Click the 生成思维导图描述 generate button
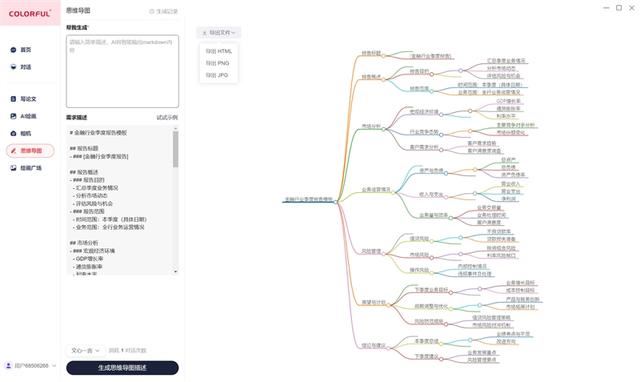 (122, 368)
